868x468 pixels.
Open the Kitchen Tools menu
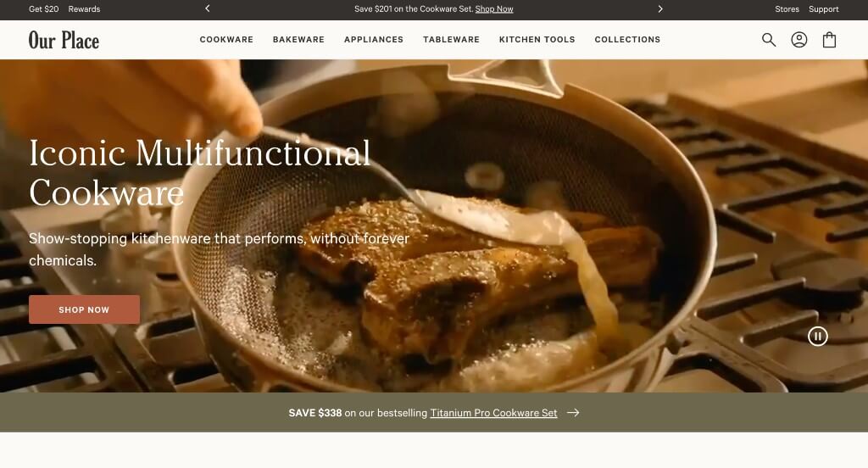click(x=537, y=39)
